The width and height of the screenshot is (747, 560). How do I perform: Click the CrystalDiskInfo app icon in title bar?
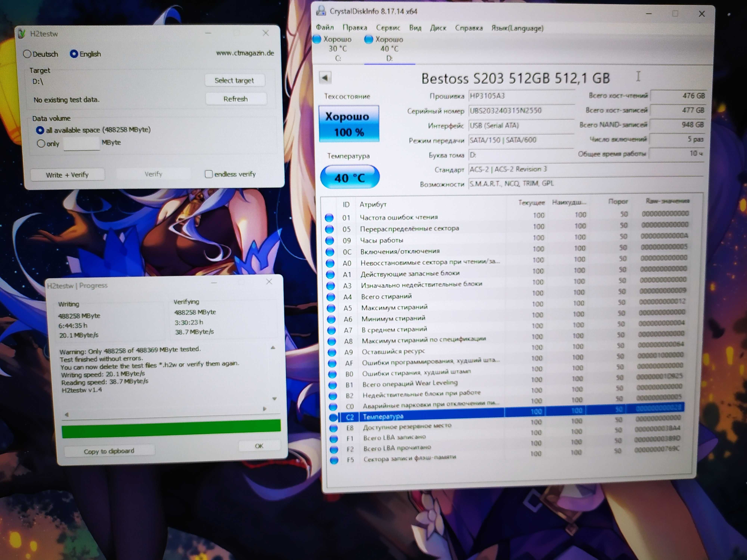(321, 11)
